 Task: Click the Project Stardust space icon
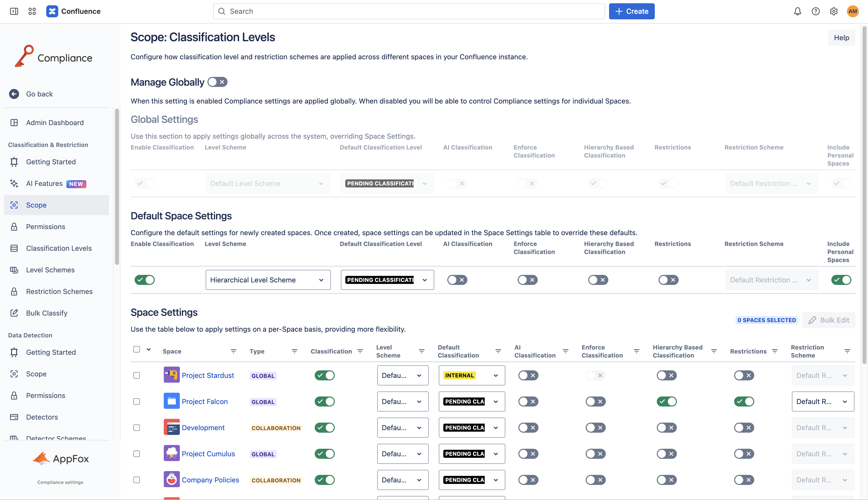(x=171, y=375)
